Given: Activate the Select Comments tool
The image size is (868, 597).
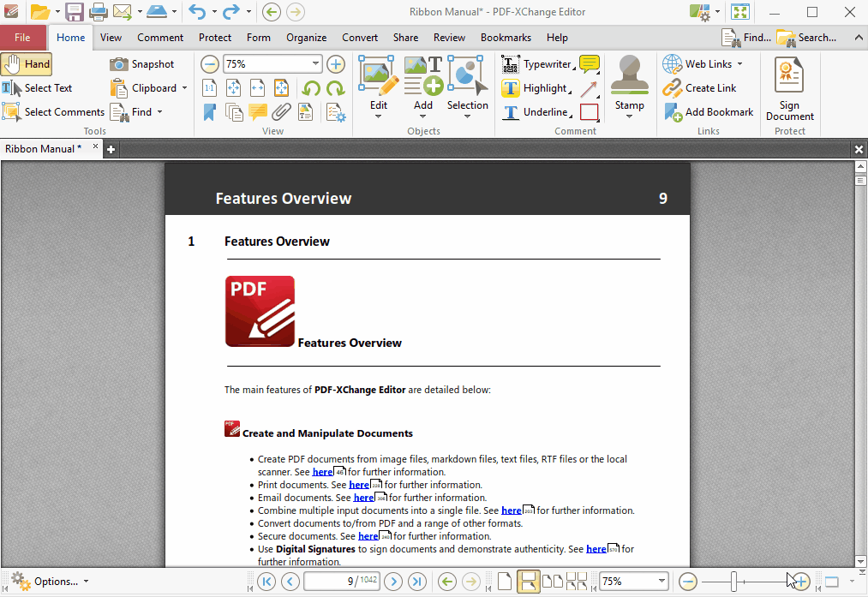Looking at the screenshot, I should [53, 111].
